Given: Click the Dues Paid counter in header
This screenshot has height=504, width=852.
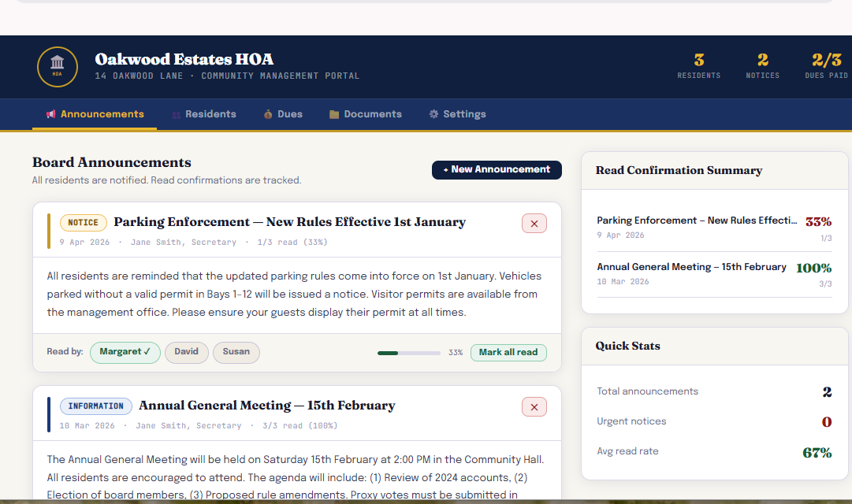Looking at the screenshot, I should click(826, 65).
